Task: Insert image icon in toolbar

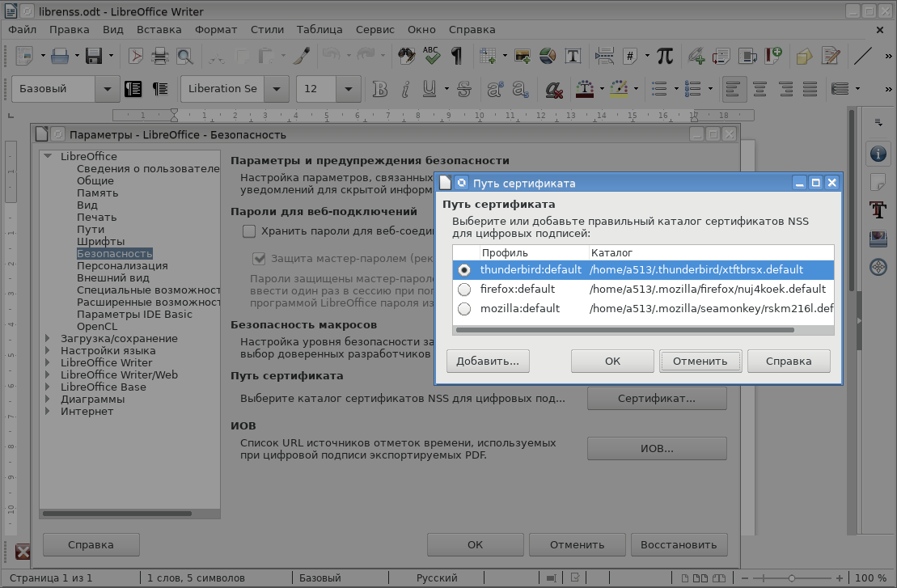Action: coord(523,56)
